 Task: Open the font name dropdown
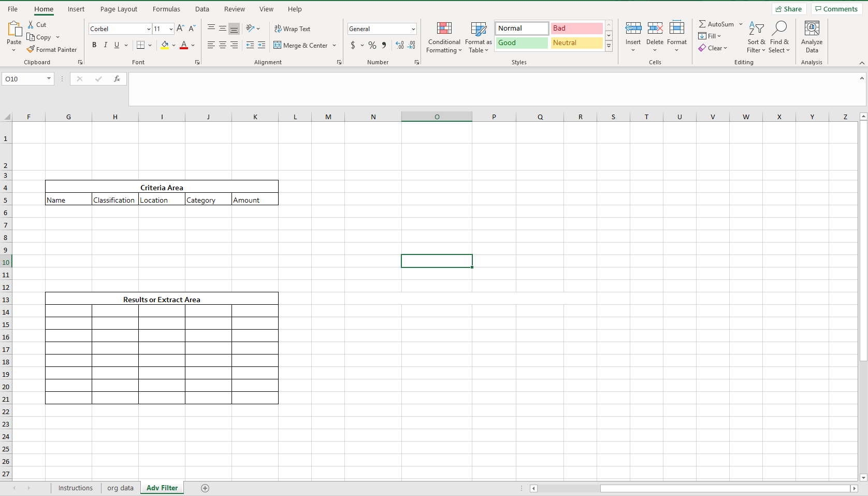(149, 29)
